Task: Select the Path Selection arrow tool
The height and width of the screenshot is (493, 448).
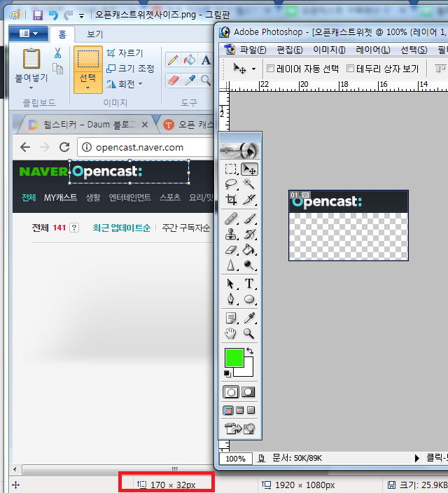Action: click(231, 284)
